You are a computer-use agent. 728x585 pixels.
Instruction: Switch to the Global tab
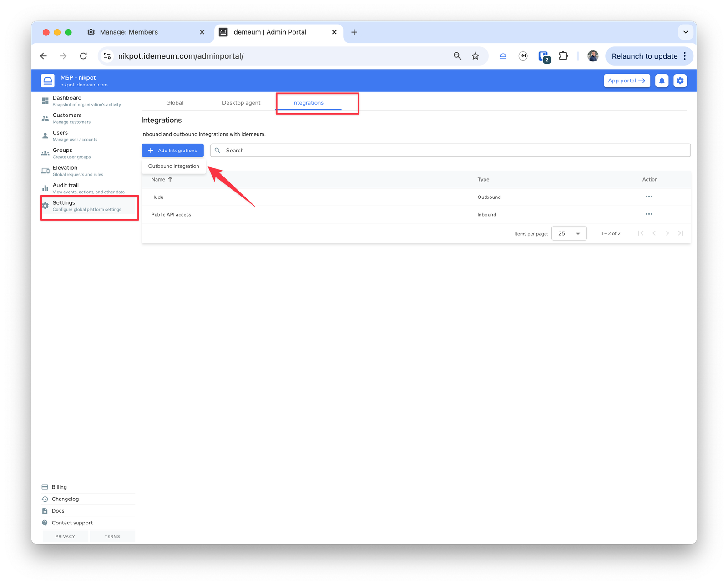(175, 103)
